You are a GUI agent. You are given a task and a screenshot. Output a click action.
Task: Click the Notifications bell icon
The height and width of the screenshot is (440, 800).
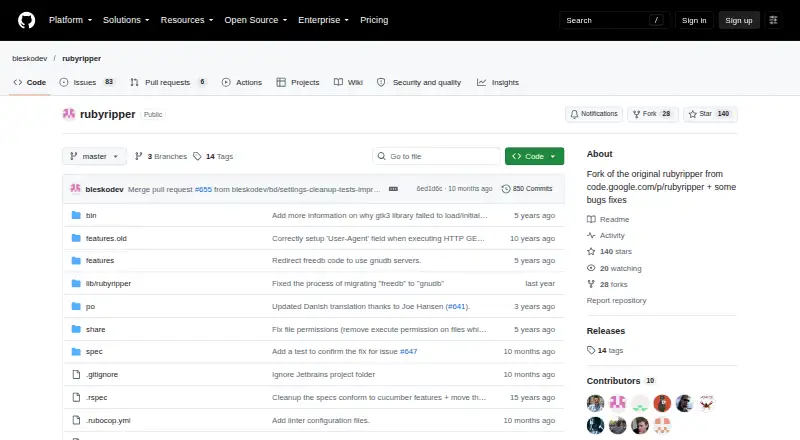[574, 114]
